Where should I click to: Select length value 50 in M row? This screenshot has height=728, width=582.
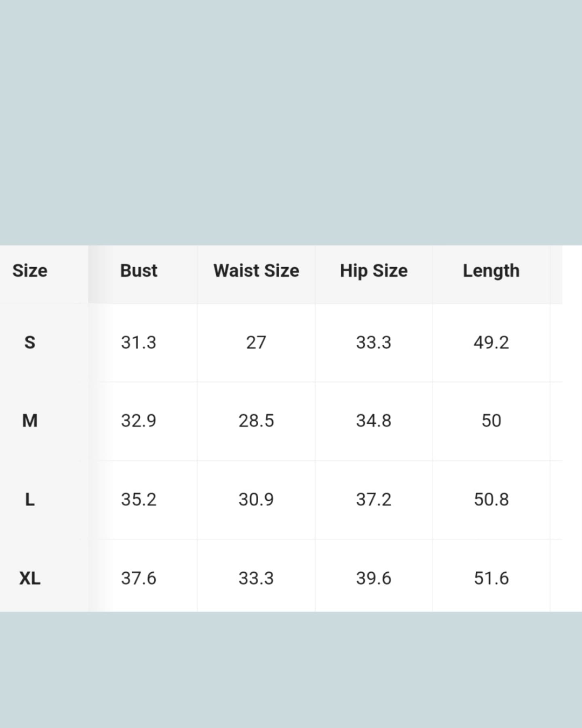[491, 421]
